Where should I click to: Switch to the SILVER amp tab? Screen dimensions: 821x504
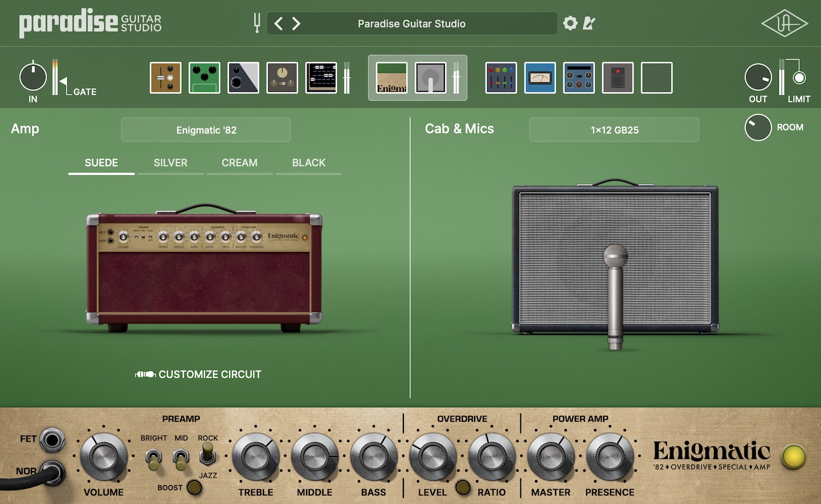(170, 163)
